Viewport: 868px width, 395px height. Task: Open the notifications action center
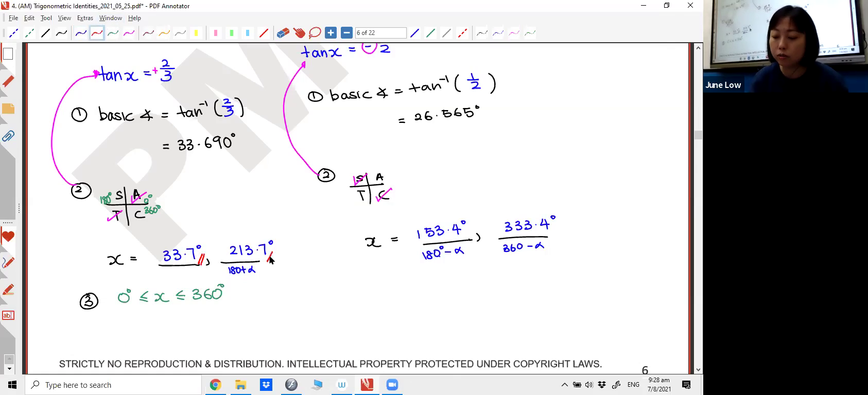point(686,385)
